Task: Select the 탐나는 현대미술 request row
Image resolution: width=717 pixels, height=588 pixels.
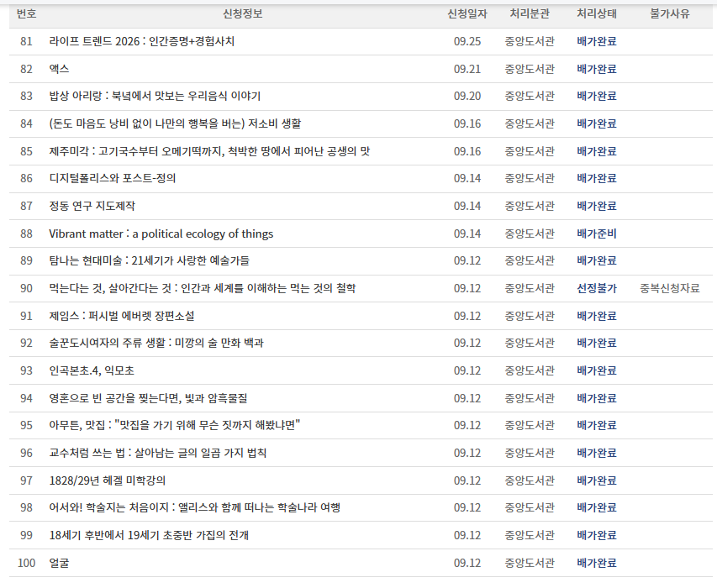Action: 150,260
